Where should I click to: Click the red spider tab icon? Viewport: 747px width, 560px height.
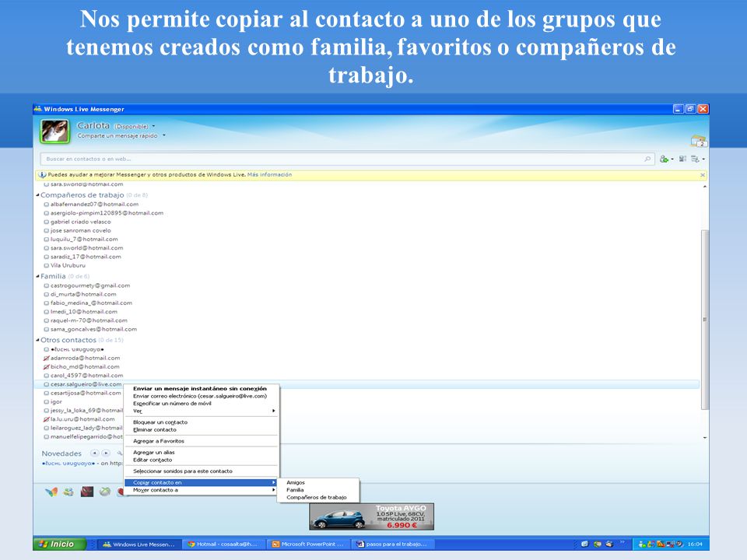coord(87,492)
